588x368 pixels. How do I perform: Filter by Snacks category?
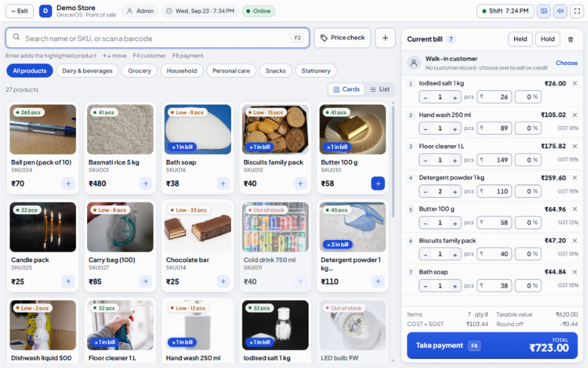pos(276,71)
